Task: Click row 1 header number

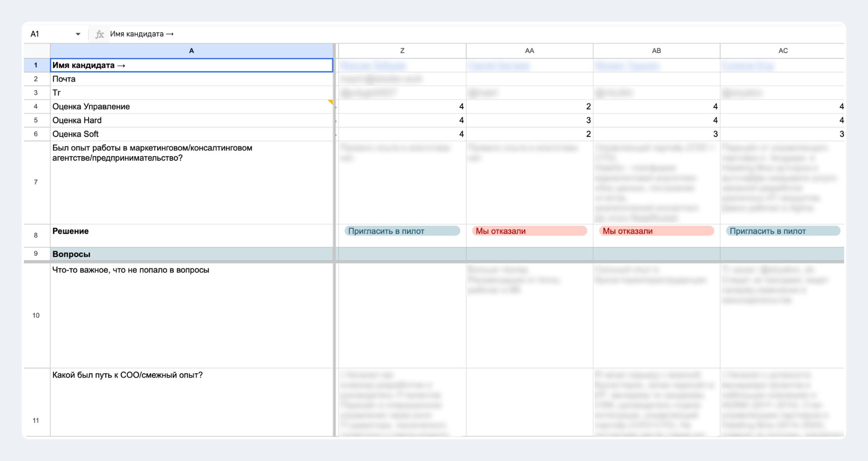Action: [36, 65]
